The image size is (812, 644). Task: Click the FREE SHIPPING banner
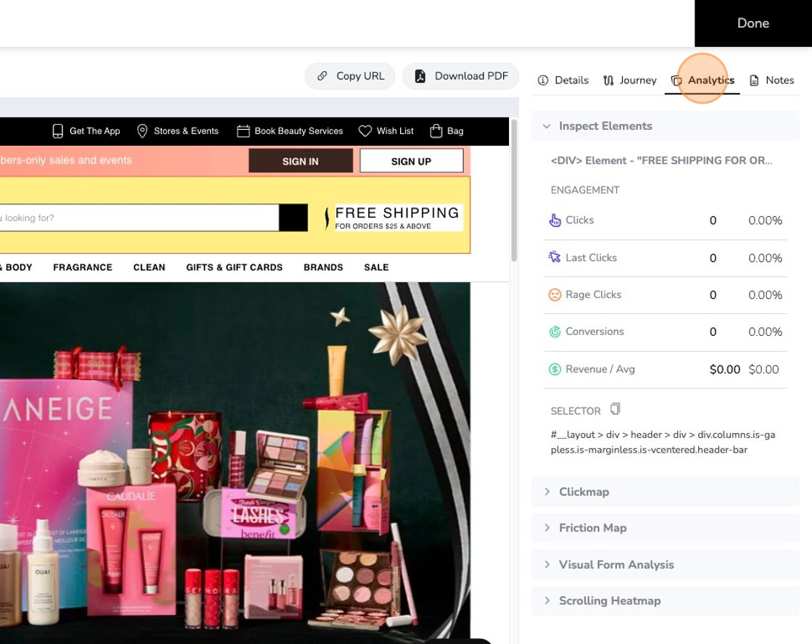click(394, 218)
